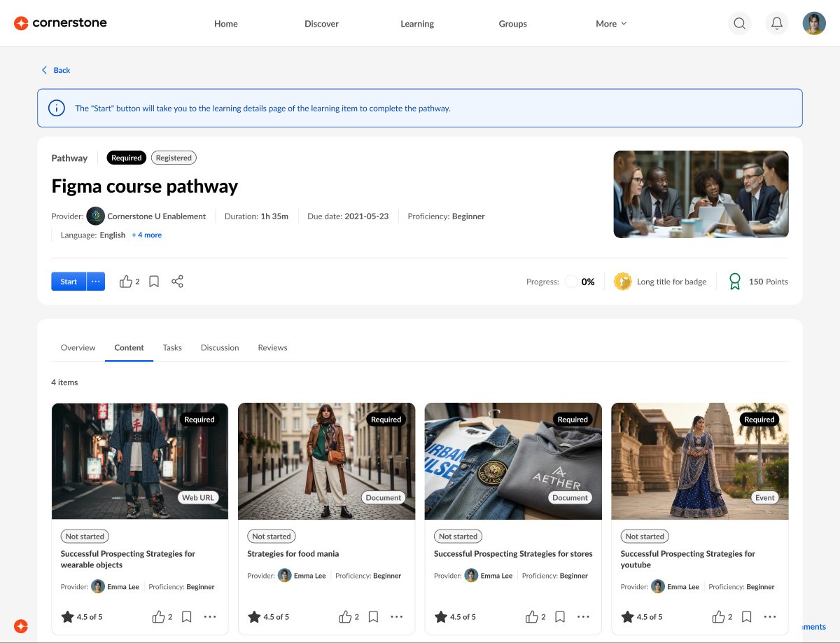The image size is (840, 643).
Task: Share the Figma course pathway
Action: click(x=177, y=282)
